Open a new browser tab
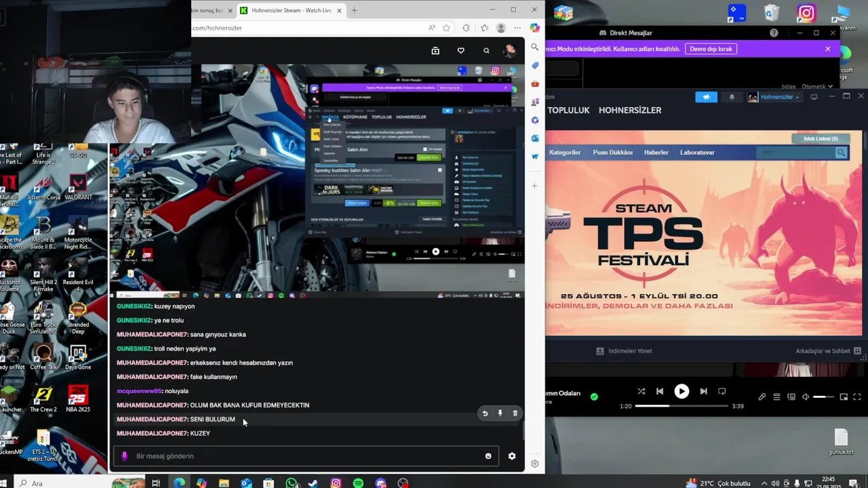 point(354,10)
